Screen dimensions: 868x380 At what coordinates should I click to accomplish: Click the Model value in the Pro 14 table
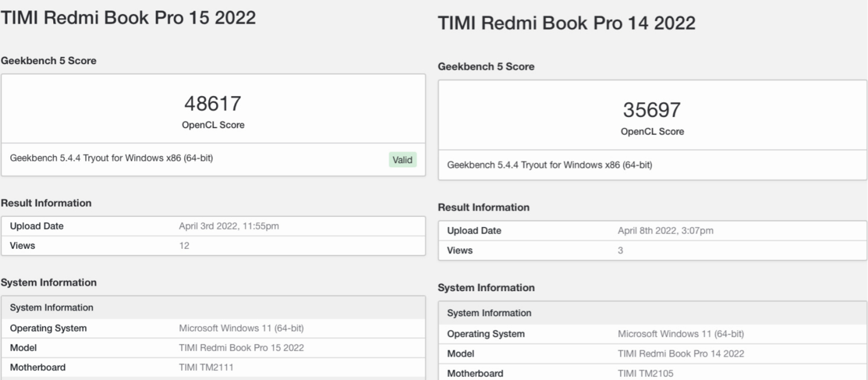click(681, 353)
